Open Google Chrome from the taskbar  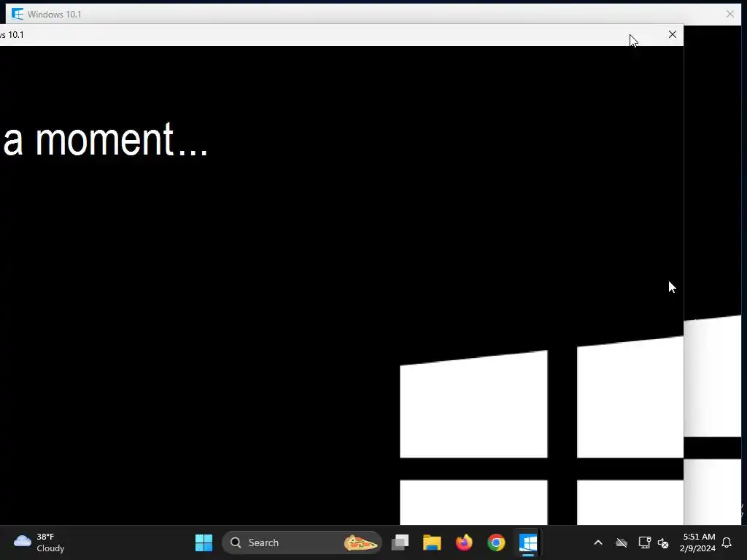pyautogui.click(x=496, y=542)
